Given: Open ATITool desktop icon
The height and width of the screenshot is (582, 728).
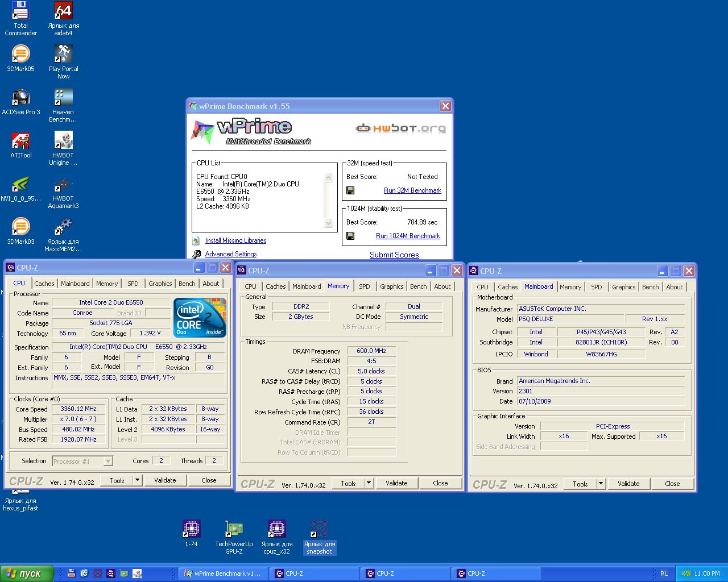Looking at the screenshot, I should (x=20, y=145).
